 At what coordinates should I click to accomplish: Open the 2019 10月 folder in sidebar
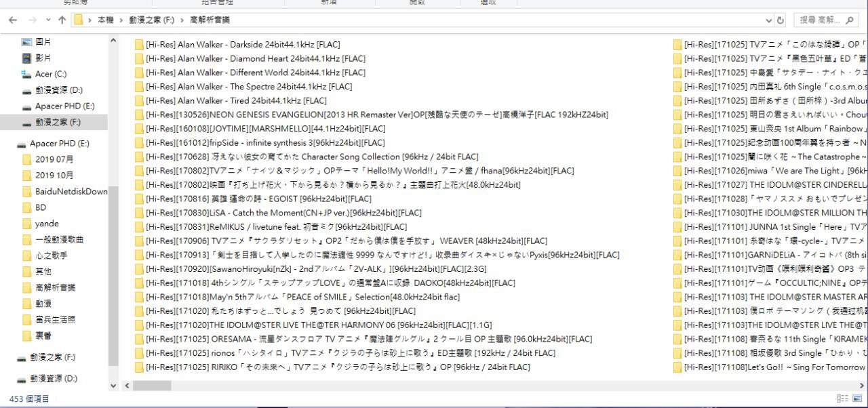tap(54, 176)
